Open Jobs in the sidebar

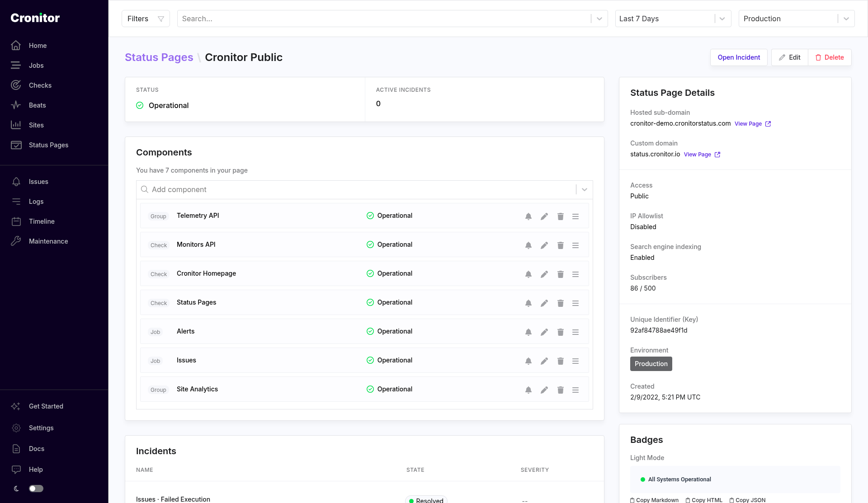(x=36, y=66)
